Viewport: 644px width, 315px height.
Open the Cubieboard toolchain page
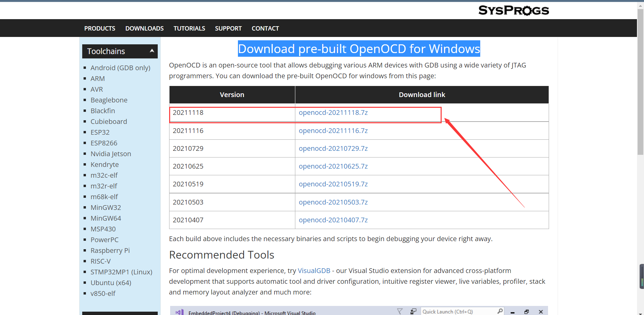(x=109, y=122)
